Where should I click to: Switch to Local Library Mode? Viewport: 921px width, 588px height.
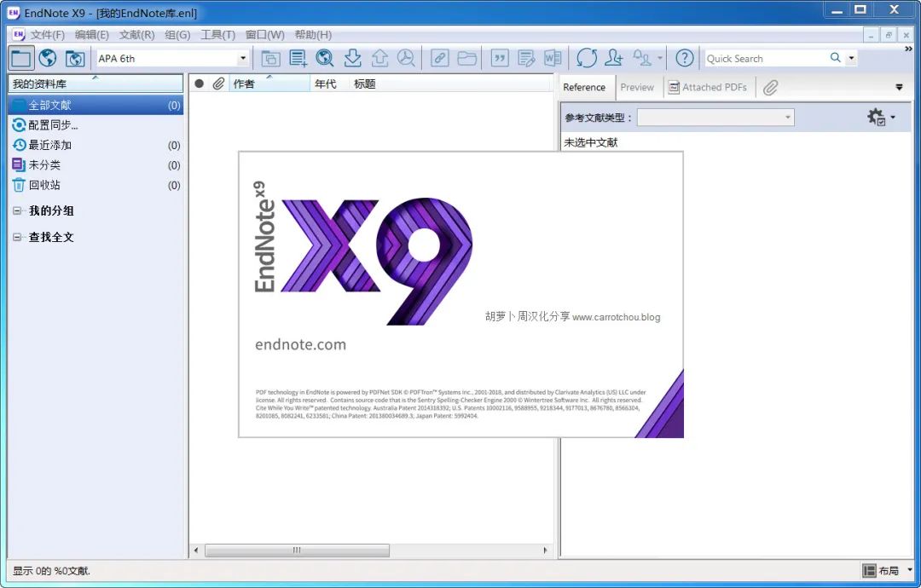pyautogui.click(x=20, y=58)
